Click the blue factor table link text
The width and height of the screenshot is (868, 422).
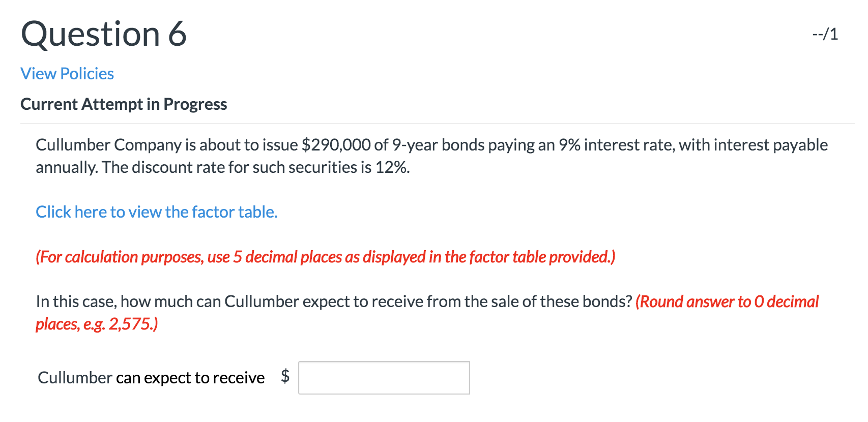click(x=156, y=212)
